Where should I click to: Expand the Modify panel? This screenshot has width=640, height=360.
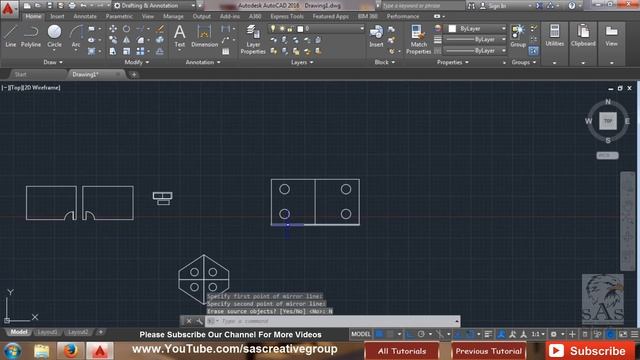pyautogui.click(x=137, y=62)
